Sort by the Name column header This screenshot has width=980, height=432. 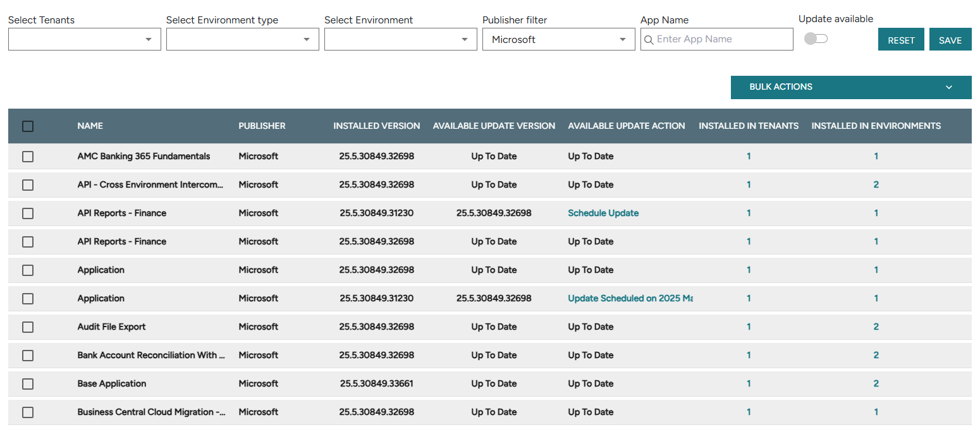coord(90,126)
